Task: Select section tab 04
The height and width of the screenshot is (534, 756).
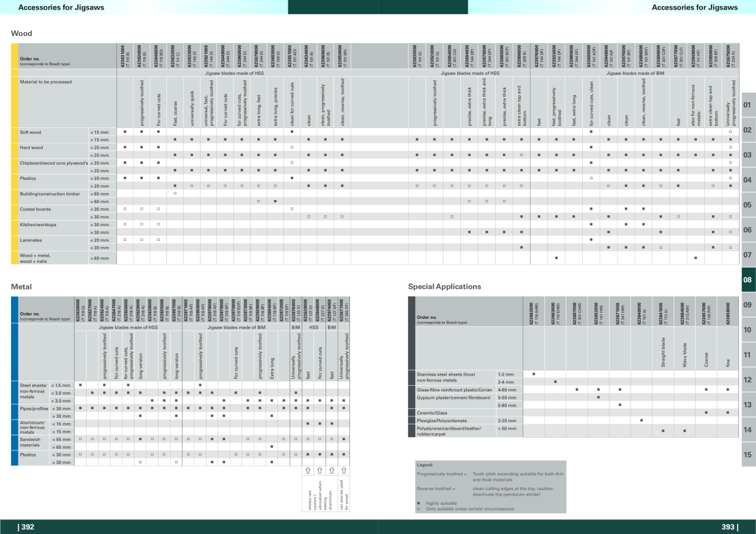Action: (748, 180)
